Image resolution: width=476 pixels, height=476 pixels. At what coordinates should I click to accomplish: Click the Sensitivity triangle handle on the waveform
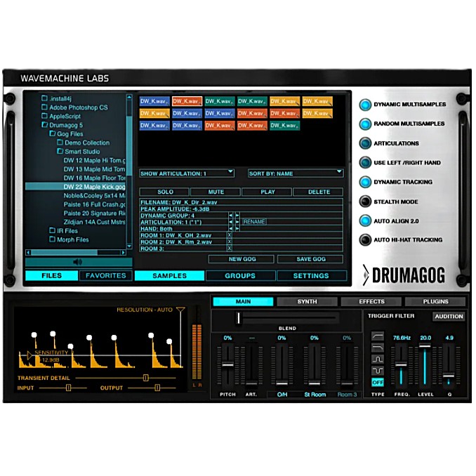tap(29, 355)
